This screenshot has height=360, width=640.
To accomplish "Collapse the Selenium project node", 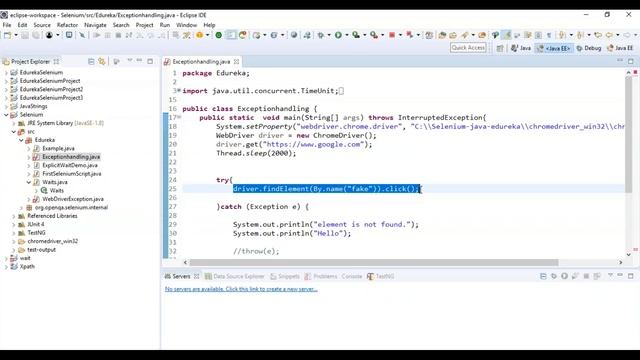I will pyautogui.click(x=6, y=115).
